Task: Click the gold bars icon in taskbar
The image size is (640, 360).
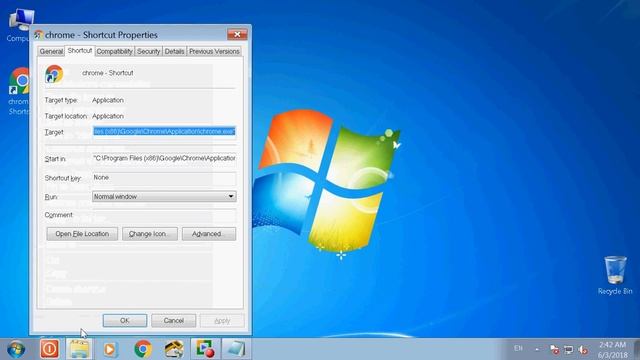Action: pos(174,349)
